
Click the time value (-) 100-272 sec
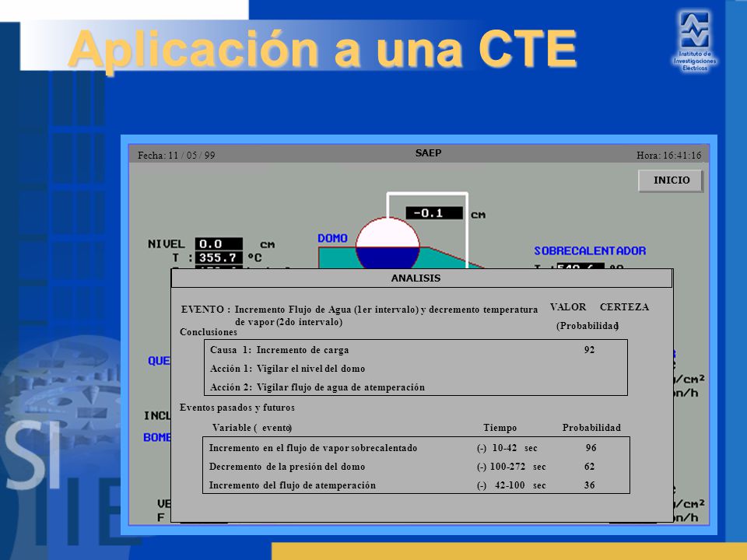(511, 467)
